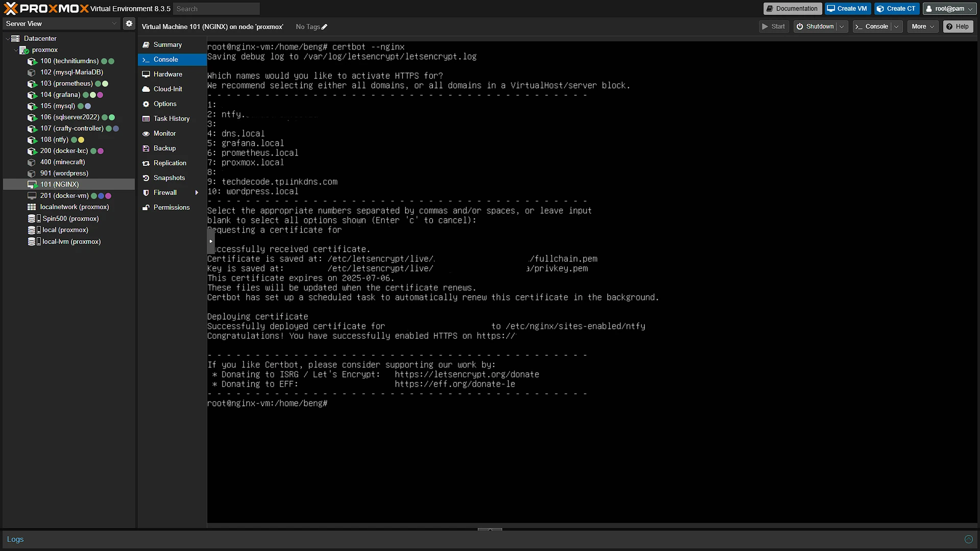The width and height of the screenshot is (980, 551).
Task: Open the More dropdown menu
Action: click(923, 27)
